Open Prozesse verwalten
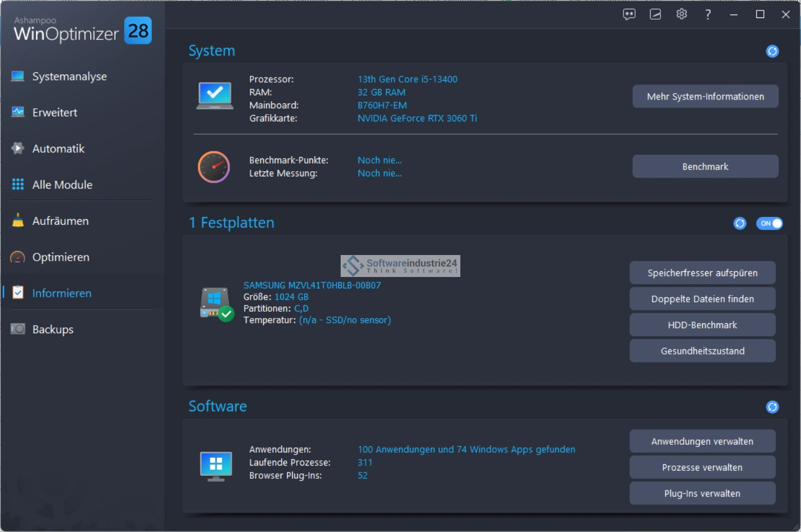The width and height of the screenshot is (801, 532). 702,467
